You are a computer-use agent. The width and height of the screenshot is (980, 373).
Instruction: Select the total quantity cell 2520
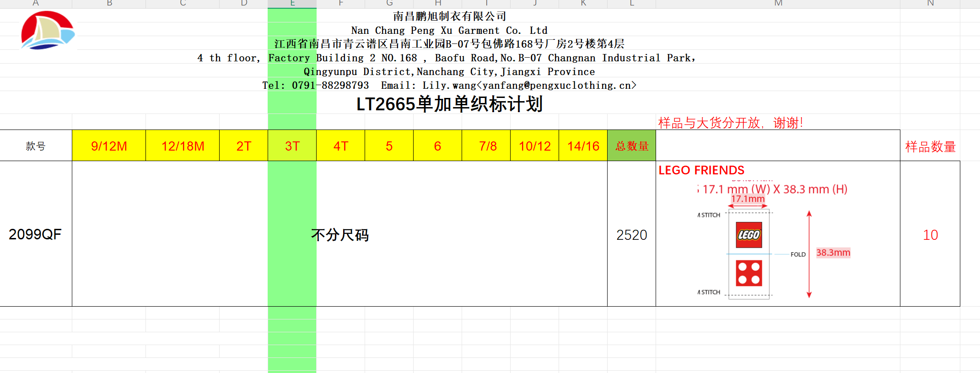tap(631, 235)
